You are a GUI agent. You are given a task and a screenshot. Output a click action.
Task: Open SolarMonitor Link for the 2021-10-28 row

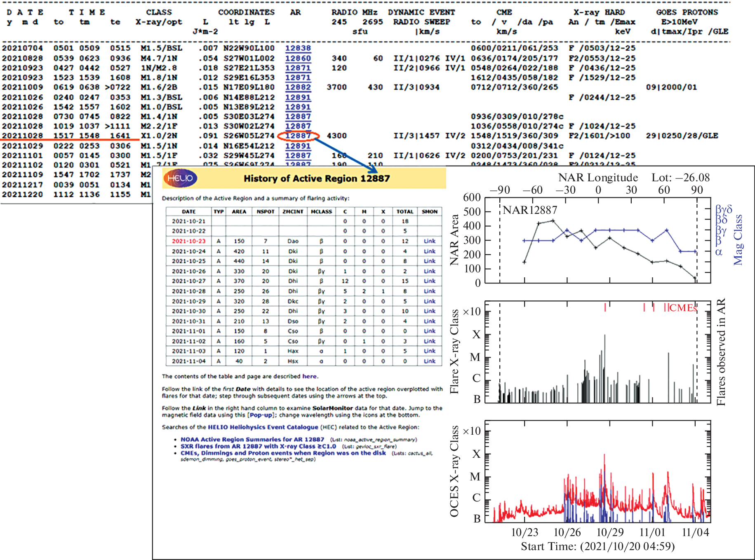[x=429, y=291]
